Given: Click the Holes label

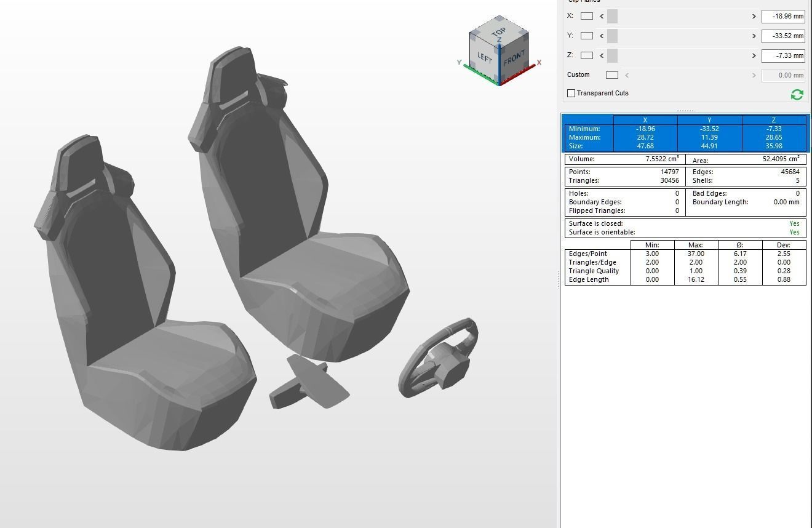Looking at the screenshot, I should point(578,193).
